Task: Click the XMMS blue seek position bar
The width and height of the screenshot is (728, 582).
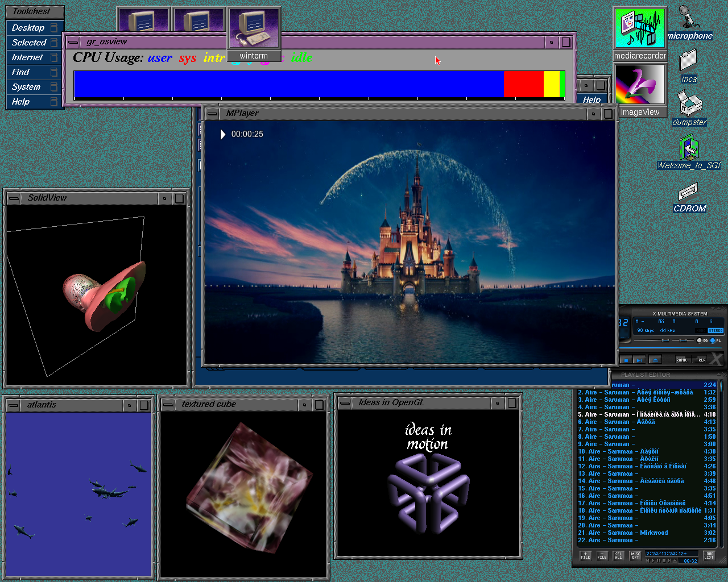Action: (x=671, y=348)
